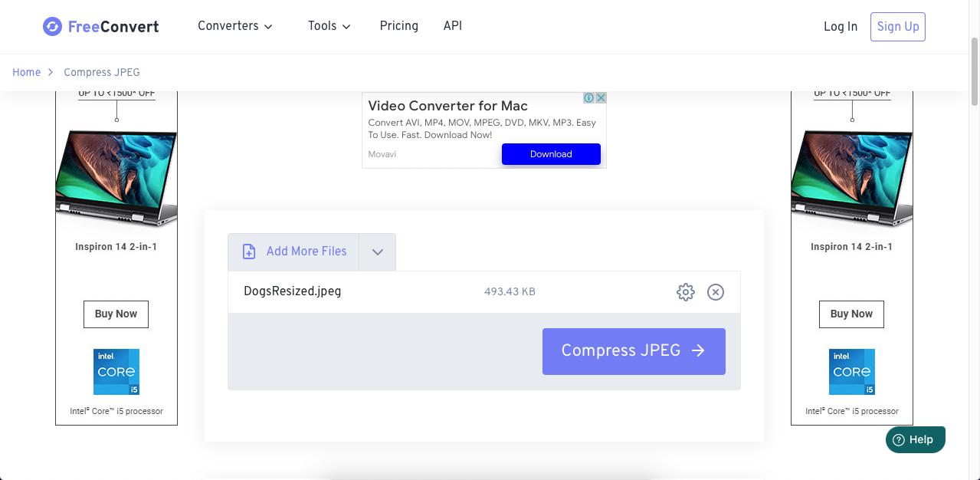Click the Intel Core i5 badge on right ad

852,372
